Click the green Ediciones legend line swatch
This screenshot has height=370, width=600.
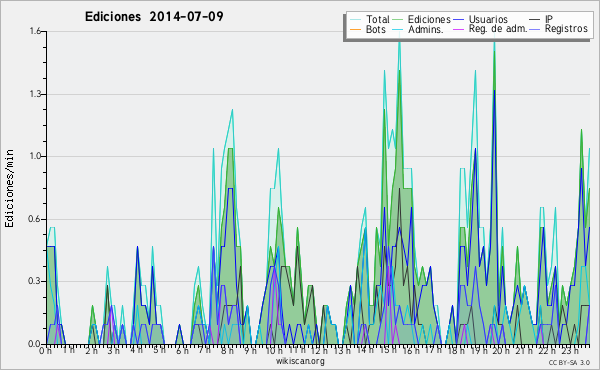pos(398,20)
